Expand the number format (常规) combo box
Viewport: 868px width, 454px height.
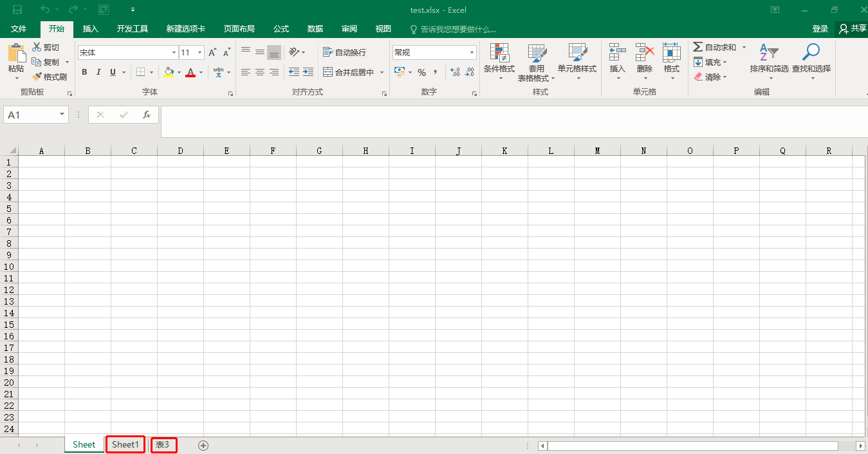coord(471,52)
